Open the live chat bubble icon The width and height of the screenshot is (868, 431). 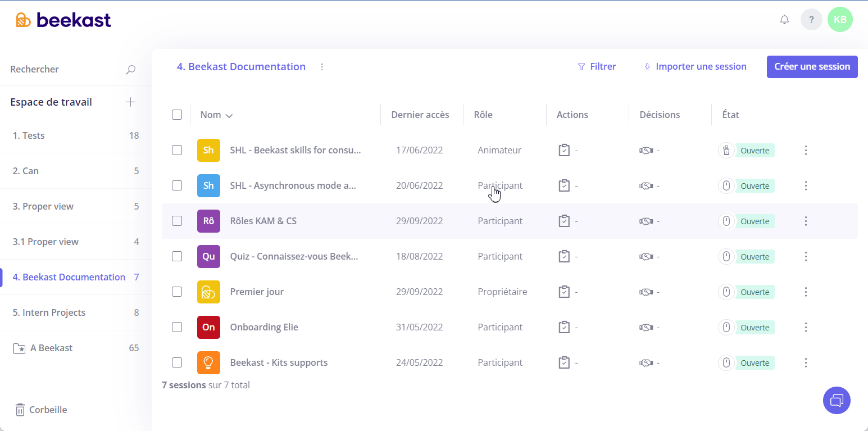tap(837, 400)
